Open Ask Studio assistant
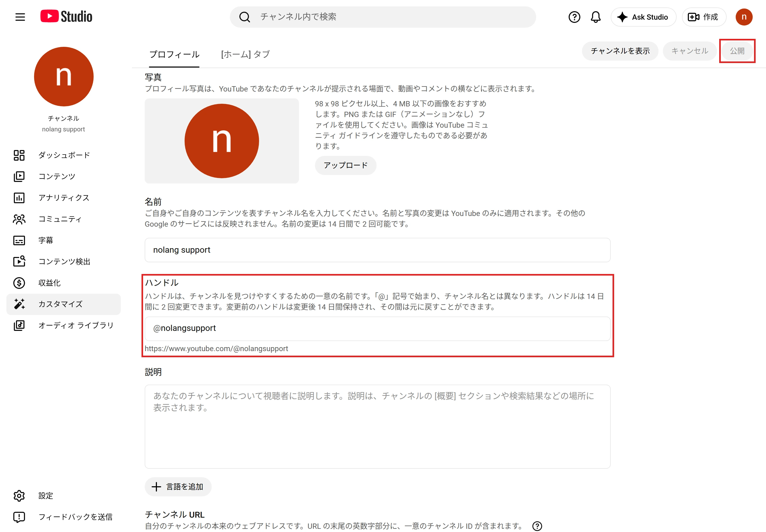Viewport: 766px width, 532px height. pos(643,17)
